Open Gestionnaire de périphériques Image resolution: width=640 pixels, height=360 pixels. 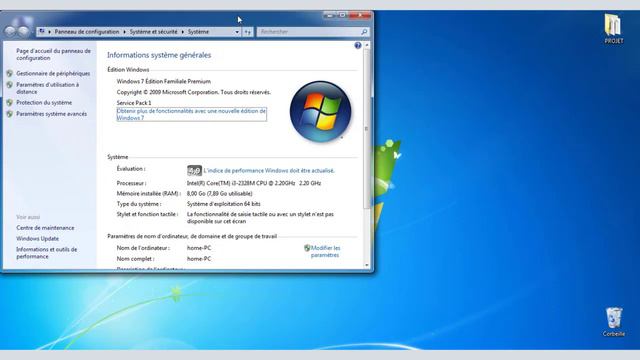pyautogui.click(x=53, y=73)
